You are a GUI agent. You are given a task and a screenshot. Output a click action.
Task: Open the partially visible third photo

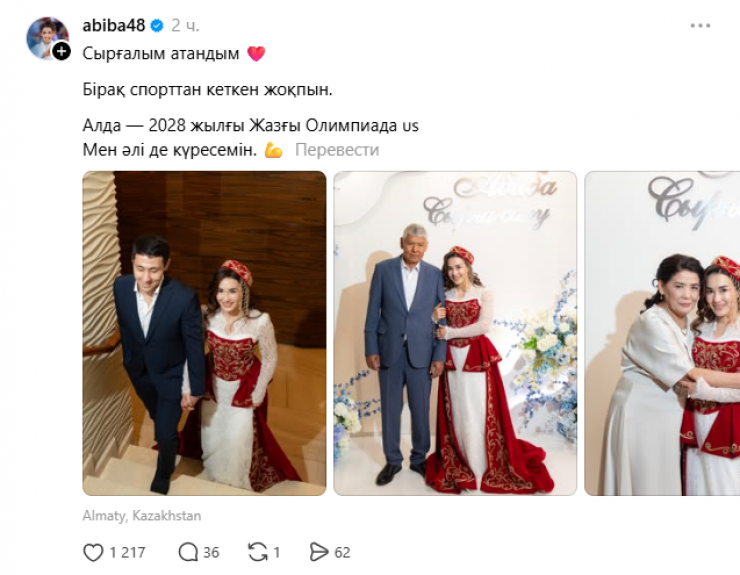[x=662, y=333]
